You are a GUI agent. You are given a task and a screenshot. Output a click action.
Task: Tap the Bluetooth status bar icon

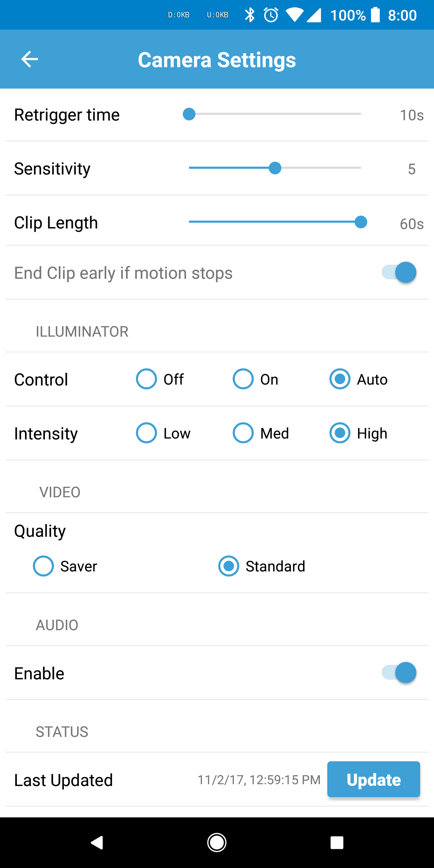click(250, 15)
